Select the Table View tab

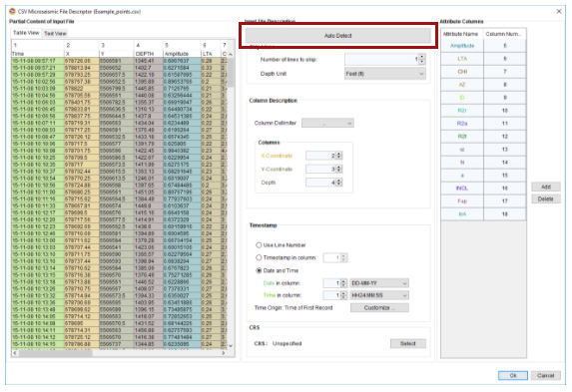(26, 33)
